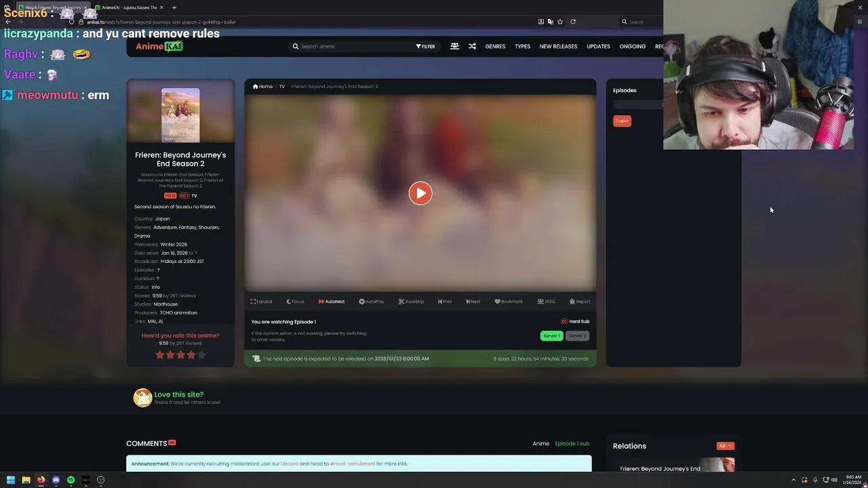Select Episode 1 sub comments tab

coord(572,444)
